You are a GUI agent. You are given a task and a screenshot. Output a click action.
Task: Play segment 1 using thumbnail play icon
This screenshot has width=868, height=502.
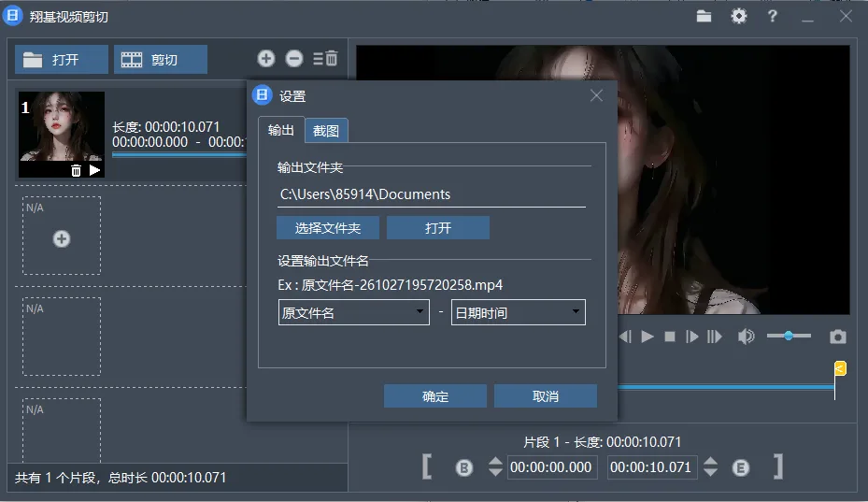(94, 170)
